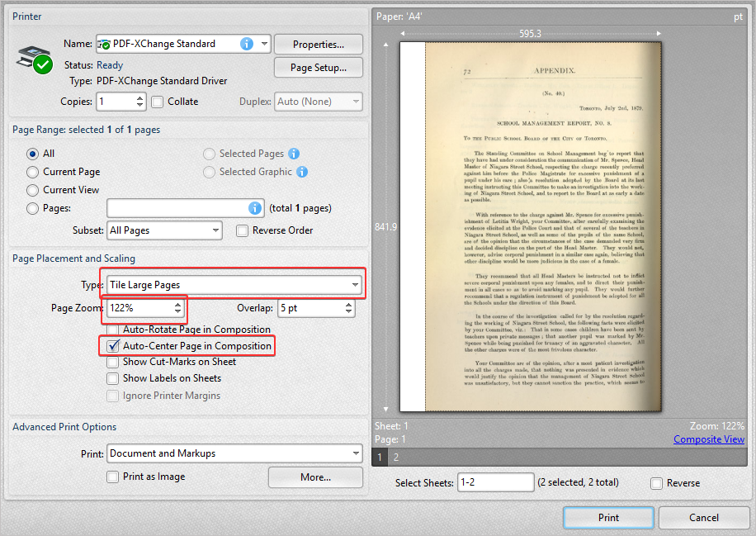756x536 pixels.
Task: Enable the Collate checkbox
Action: click(158, 102)
